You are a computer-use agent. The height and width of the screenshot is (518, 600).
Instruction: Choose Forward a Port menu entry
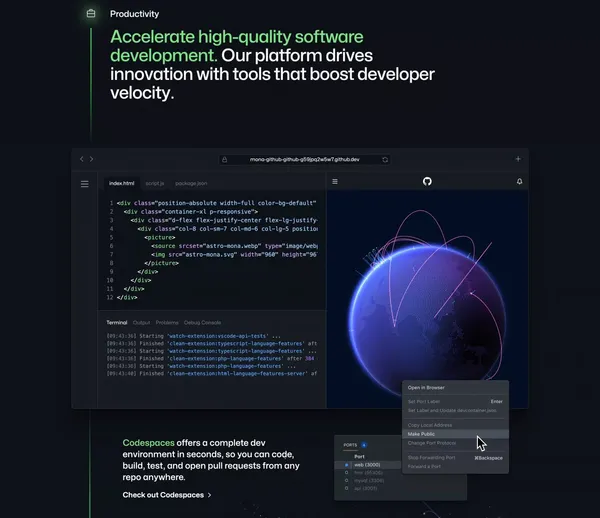click(x=455, y=466)
